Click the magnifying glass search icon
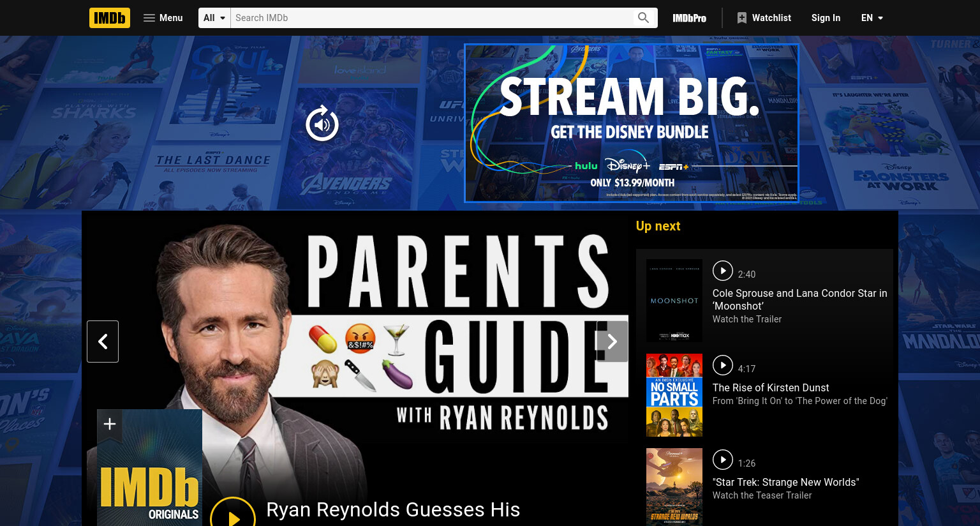Image resolution: width=980 pixels, height=526 pixels. point(644,18)
